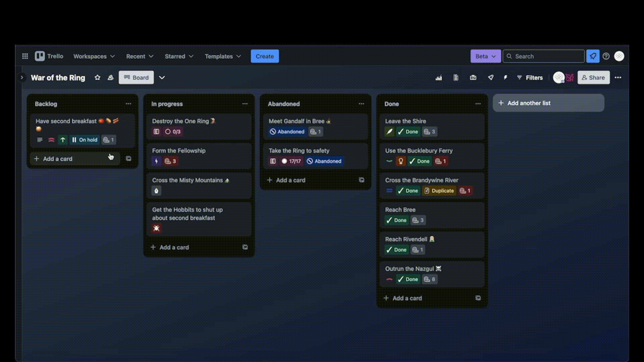Toggle the Done badge on Reach Bree
Image resolution: width=644 pixels, height=362 pixels.
coord(396,220)
